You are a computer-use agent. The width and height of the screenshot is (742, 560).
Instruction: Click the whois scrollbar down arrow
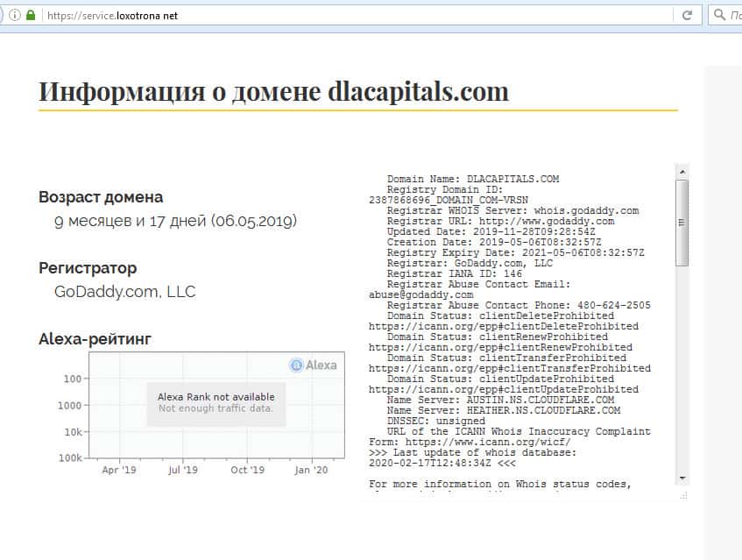click(682, 478)
